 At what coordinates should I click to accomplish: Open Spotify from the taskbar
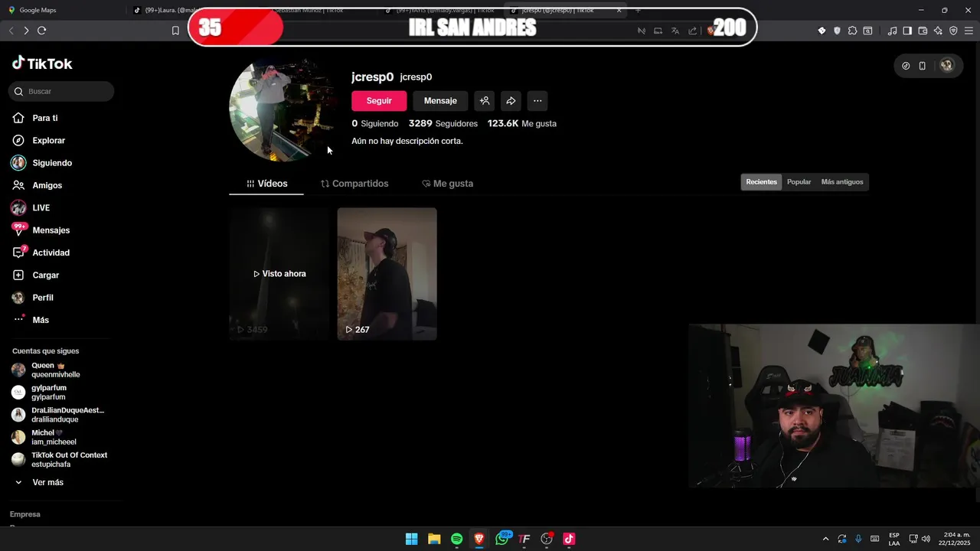(456, 539)
